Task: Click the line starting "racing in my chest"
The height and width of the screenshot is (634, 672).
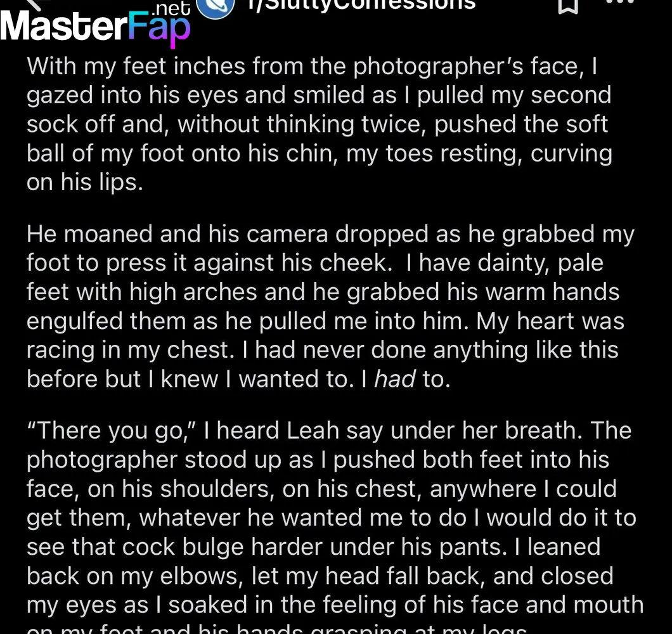Action: (322, 350)
